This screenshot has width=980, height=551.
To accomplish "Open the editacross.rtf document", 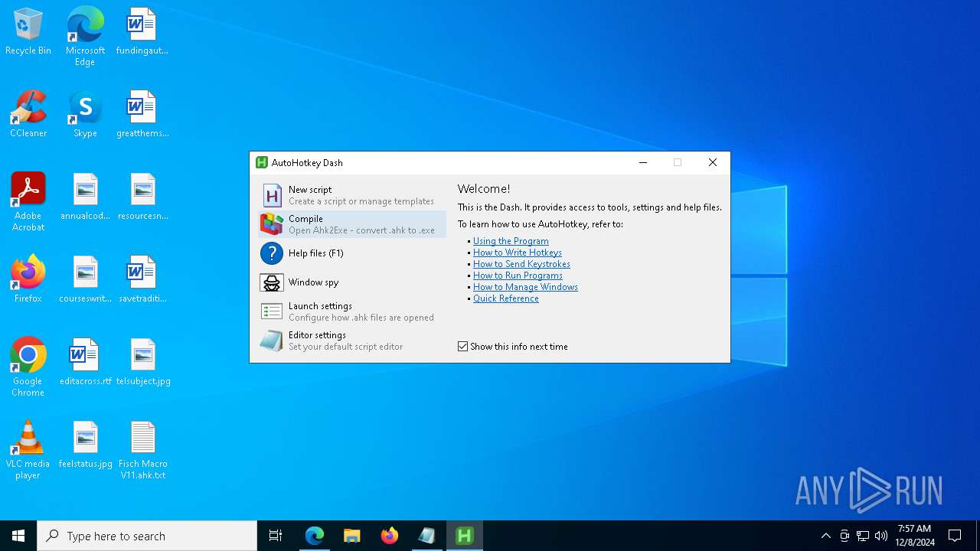I will [x=84, y=355].
